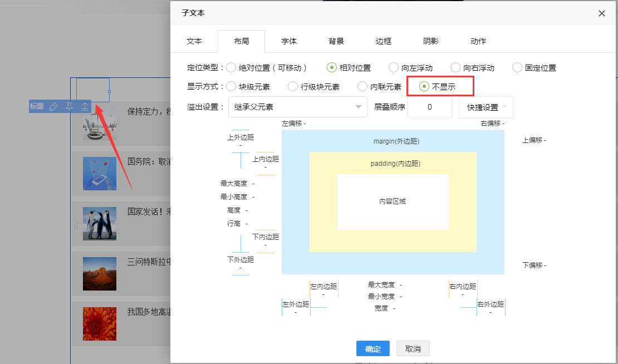
Task: Expand the 快捷设置 dropdown
Action: point(485,107)
